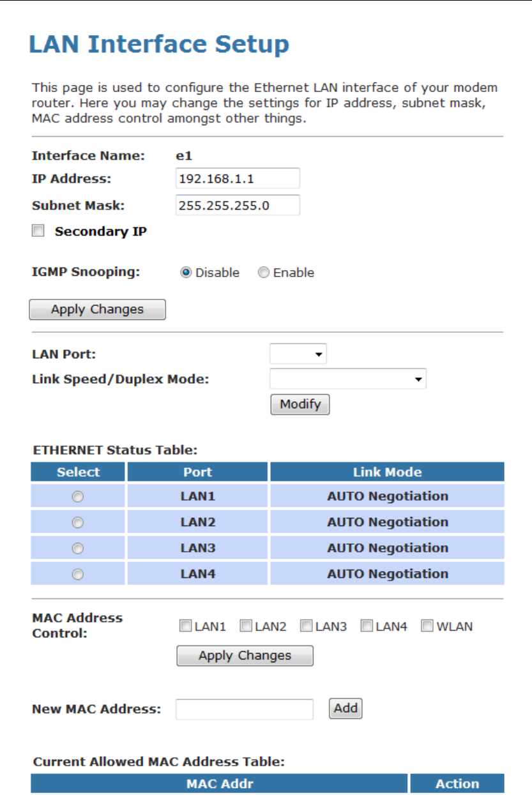Screen dimensions: 532x795
Task: Select the LAN1 row radio button
Action: click(77, 496)
